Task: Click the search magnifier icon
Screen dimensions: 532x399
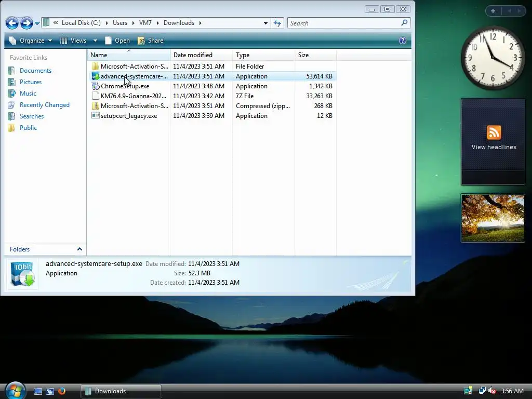Action: click(404, 23)
